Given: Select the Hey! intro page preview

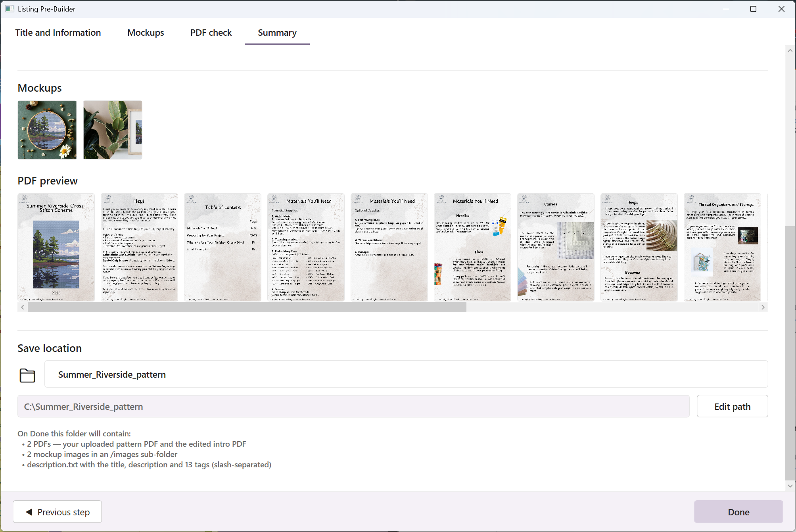Looking at the screenshot, I should point(140,247).
